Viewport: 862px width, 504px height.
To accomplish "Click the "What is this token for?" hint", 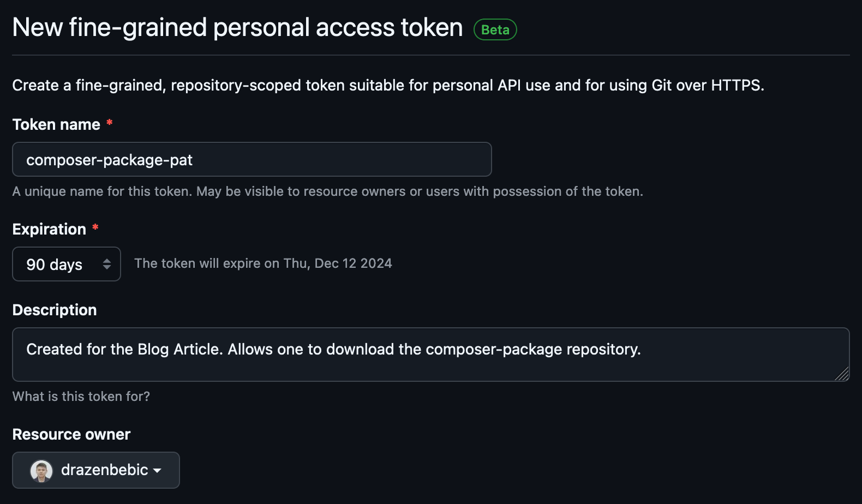I will pos(81,397).
